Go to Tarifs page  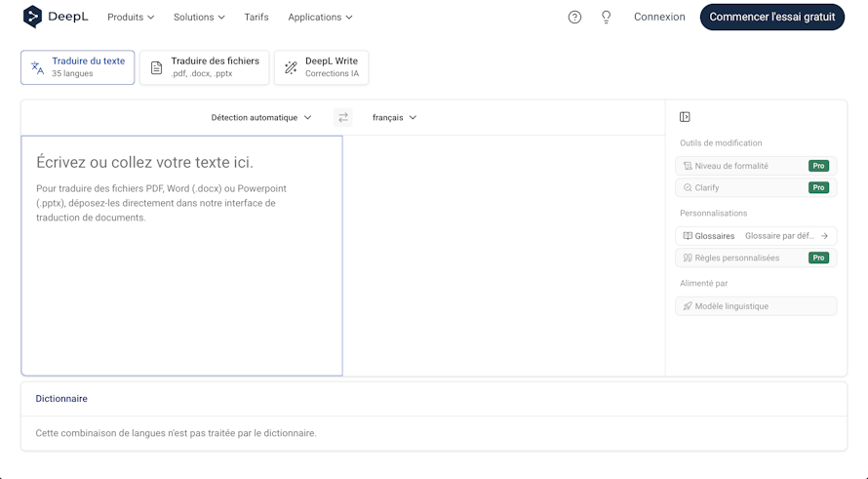pos(256,18)
